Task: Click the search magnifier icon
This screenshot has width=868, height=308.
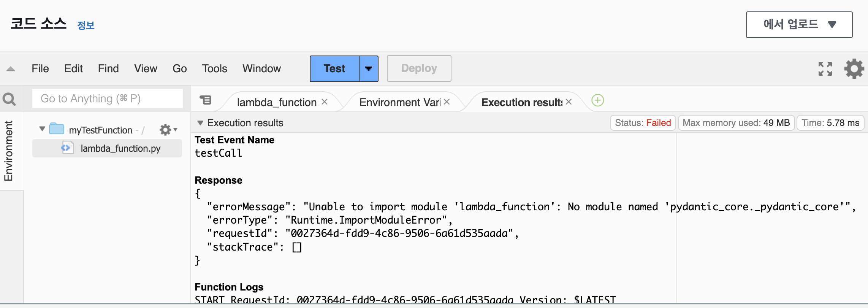Action: [x=9, y=99]
